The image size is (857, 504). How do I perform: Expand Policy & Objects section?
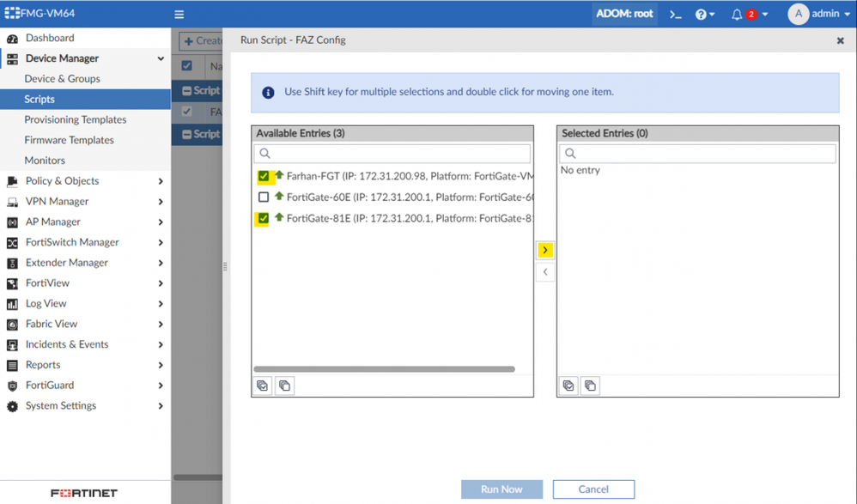(161, 181)
